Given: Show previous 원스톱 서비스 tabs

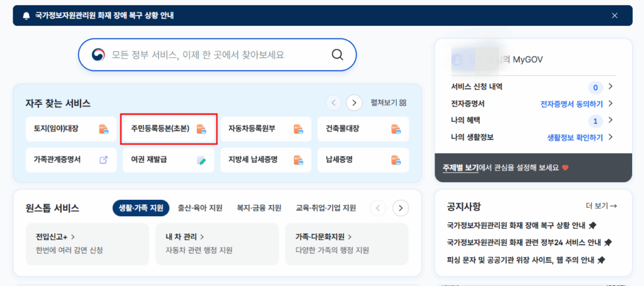Looking at the screenshot, I should point(378,208).
